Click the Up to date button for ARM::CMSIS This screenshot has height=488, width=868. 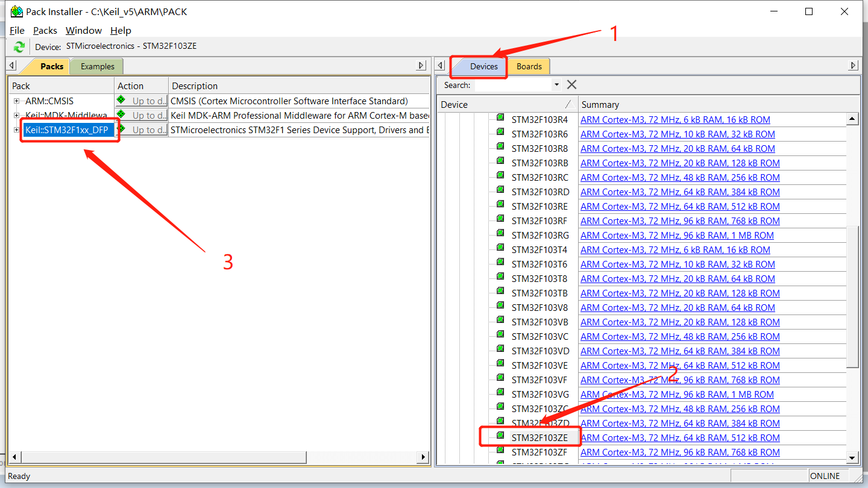tap(142, 101)
